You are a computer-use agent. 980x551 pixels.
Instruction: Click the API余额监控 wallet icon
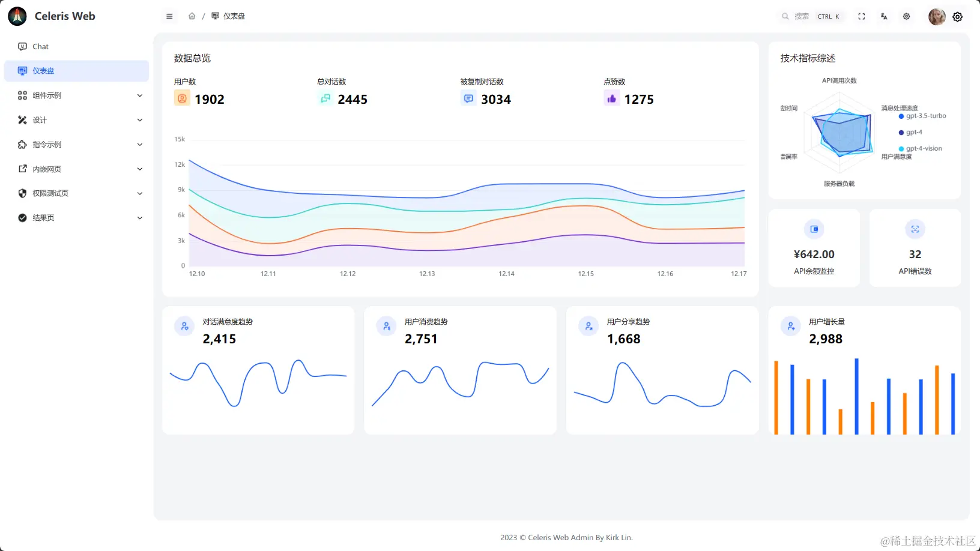tap(814, 229)
